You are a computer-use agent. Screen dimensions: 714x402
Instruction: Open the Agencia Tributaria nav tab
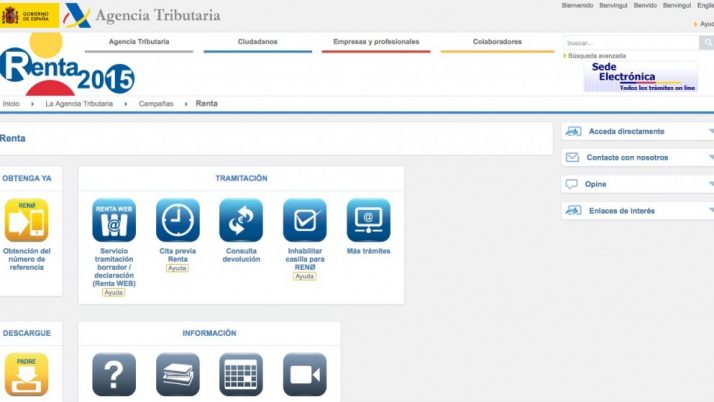(x=139, y=42)
